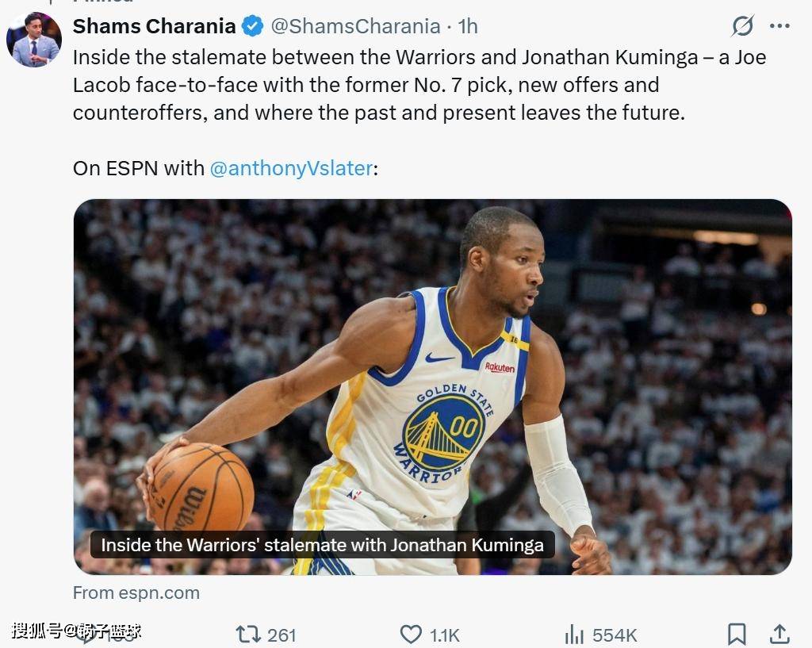Open the share post menu

pyautogui.click(x=779, y=634)
